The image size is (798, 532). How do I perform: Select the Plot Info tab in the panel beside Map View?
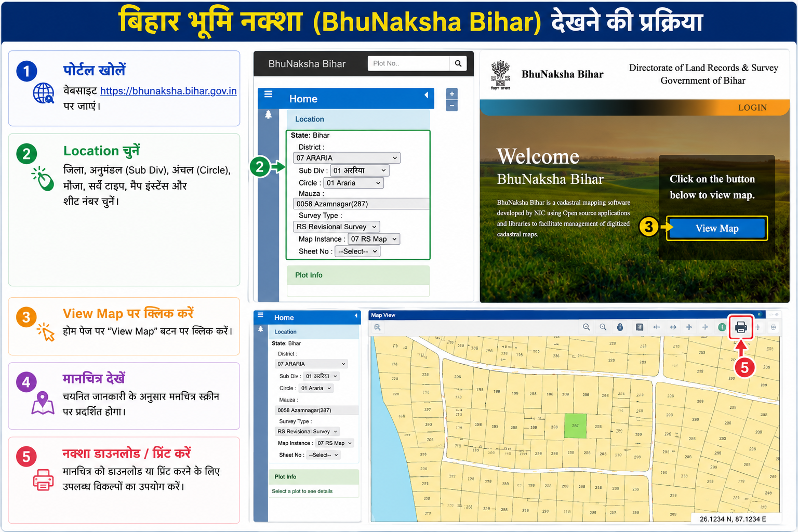(x=314, y=477)
